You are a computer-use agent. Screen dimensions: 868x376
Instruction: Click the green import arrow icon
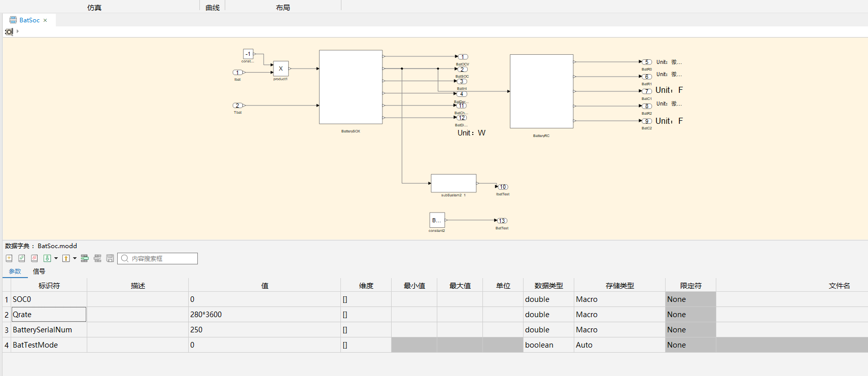pyautogui.click(x=47, y=258)
